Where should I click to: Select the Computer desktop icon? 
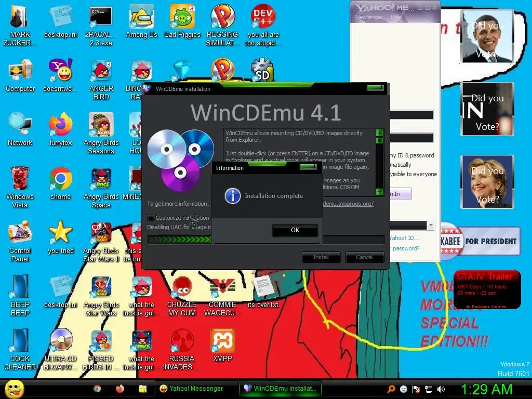coord(20,75)
